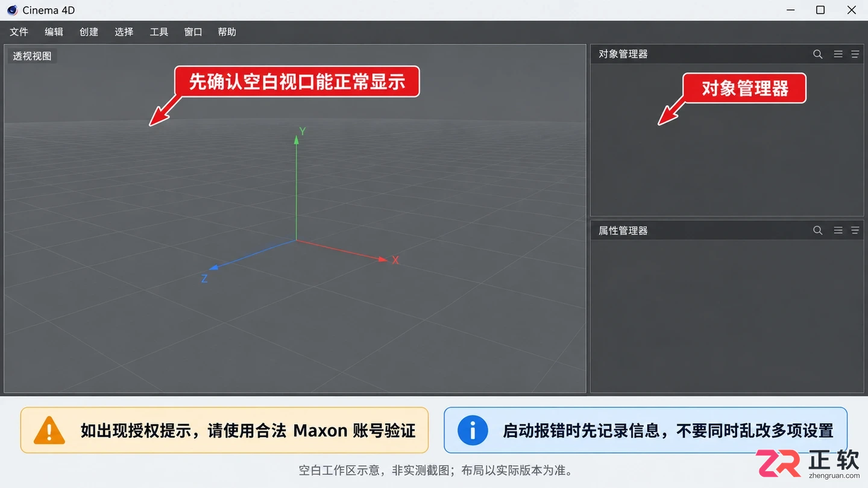868x488 pixels.
Task: Close the Cinema 4D window
Action: (x=852, y=10)
